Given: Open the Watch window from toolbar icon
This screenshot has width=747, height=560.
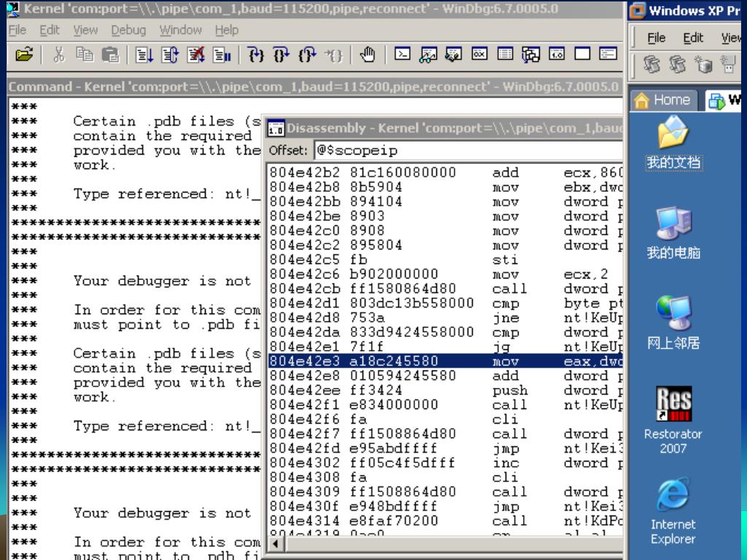Looking at the screenshot, I should coord(427,55).
